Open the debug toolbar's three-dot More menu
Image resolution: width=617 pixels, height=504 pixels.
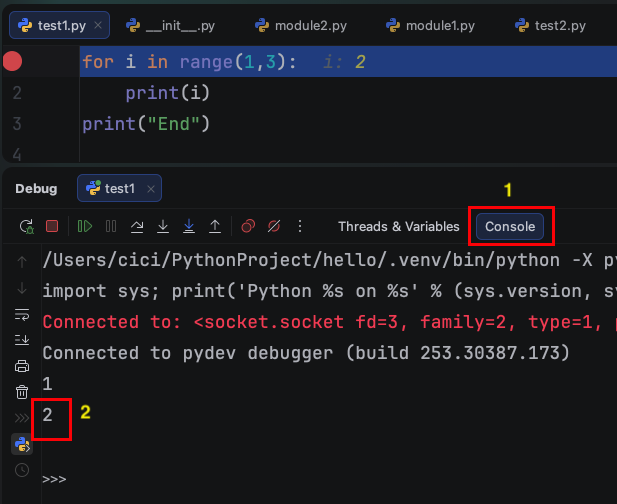click(300, 227)
